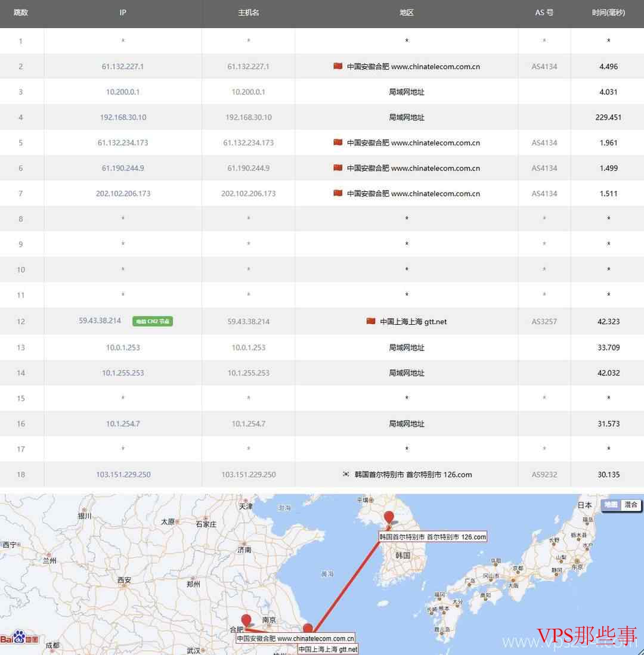644x655 pixels.
Task: Click the 地区 column header
Action: click(x=407, y=13)
